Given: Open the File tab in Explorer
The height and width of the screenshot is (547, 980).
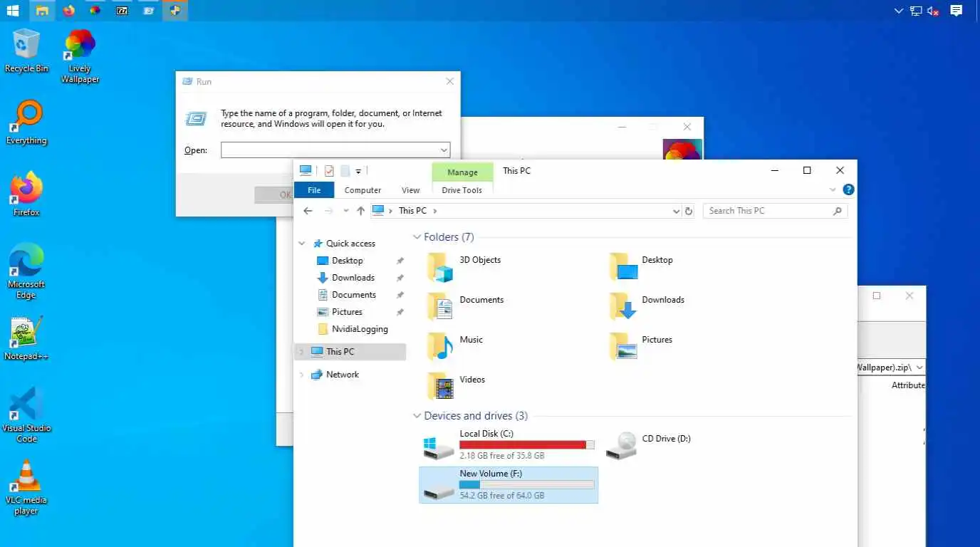Looking at the screenshot, I should coord(314,190).
